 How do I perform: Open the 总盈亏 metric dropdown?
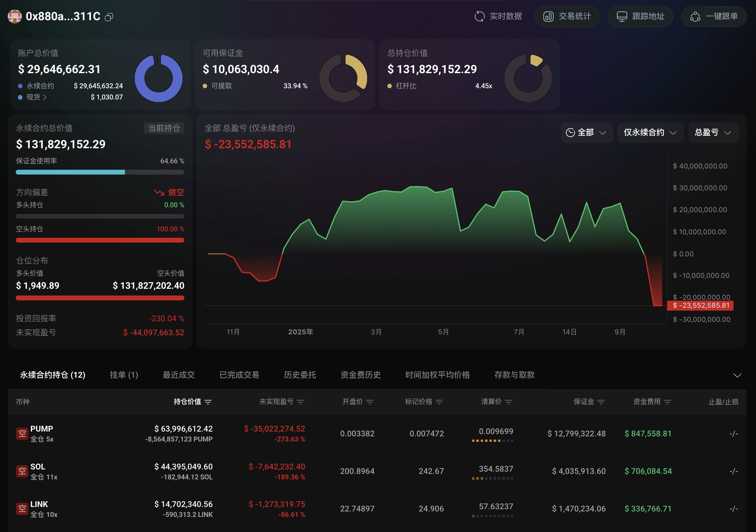[713, 133]
